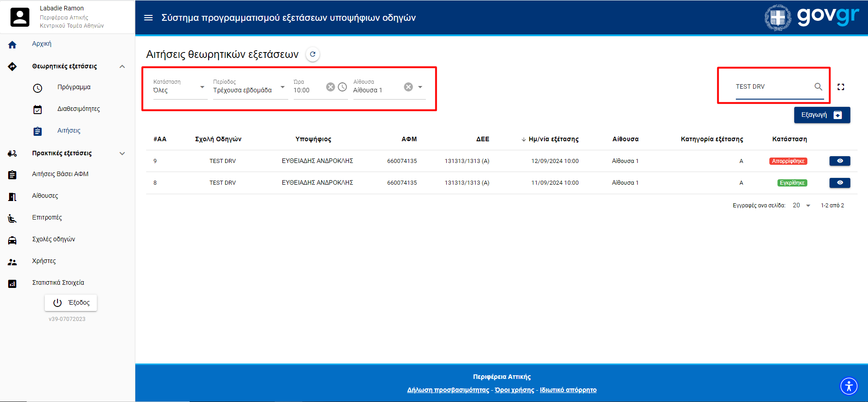Clear the Αίθουσα selection
This screenshot has width=868, height=402.
pyautogui.click(x=408, y=87)
